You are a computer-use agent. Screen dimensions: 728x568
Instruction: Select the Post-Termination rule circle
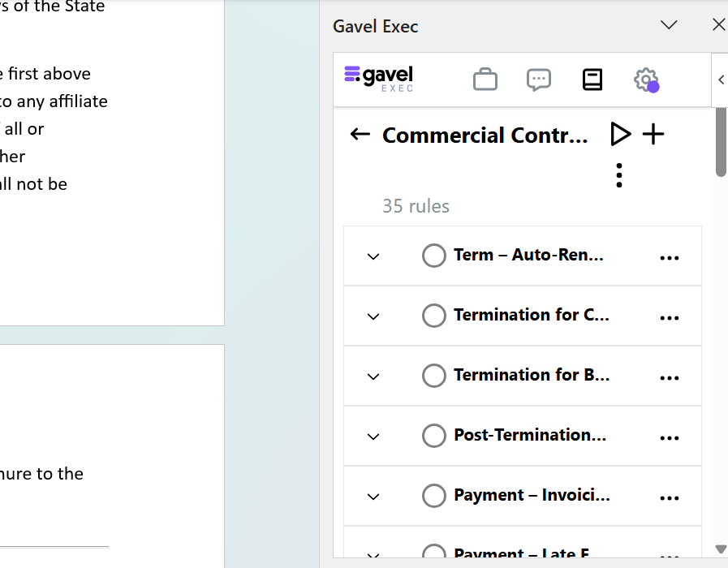pyautogui.click(x=434, y=436)
